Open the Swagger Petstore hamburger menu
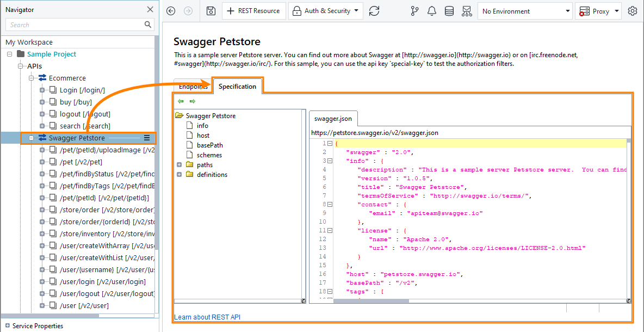 (146, 138)
